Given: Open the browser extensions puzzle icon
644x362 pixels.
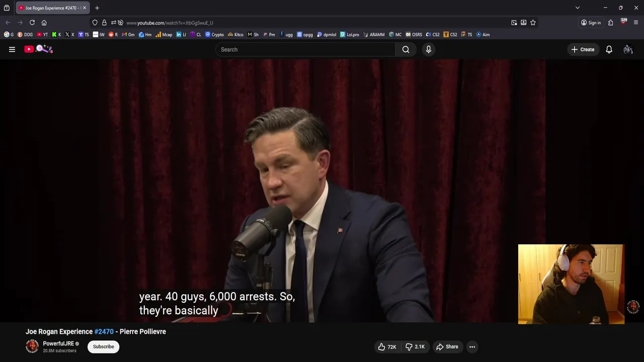Looking at the screenshot, I should (x=610, y=23).
